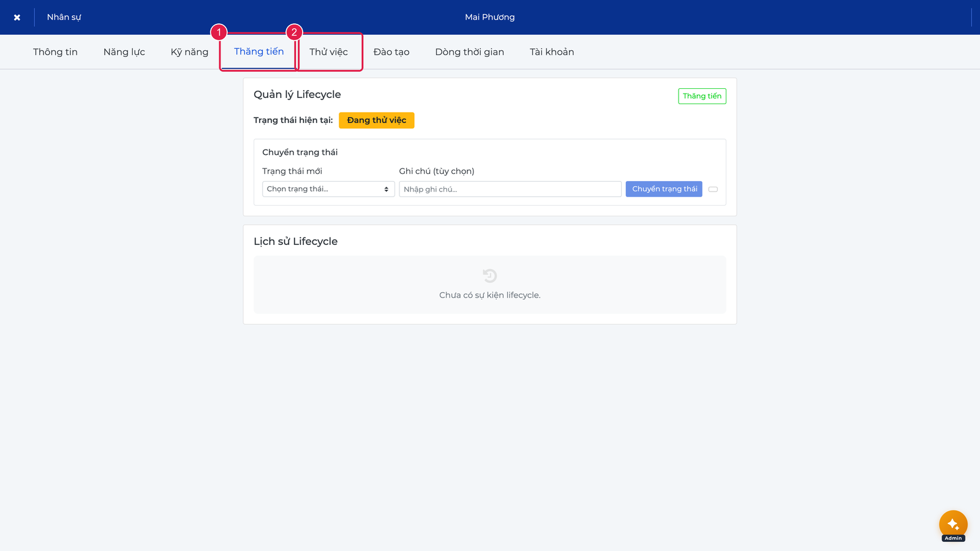This screenshot has height=551, width=980.
Task: Click the red marker number 2
Action: click(294, 32)
